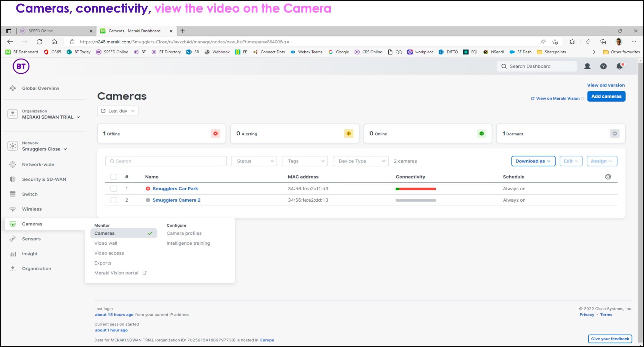Open Global Overview in sidebar
644x347 pixels.
pyautogui.click(x=41, y=88)
